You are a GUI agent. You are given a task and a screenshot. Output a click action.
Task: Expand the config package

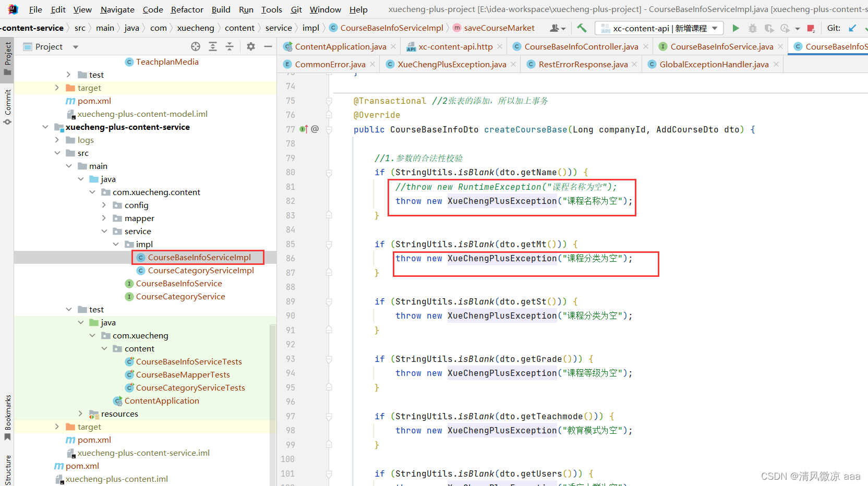coord(104,205)
